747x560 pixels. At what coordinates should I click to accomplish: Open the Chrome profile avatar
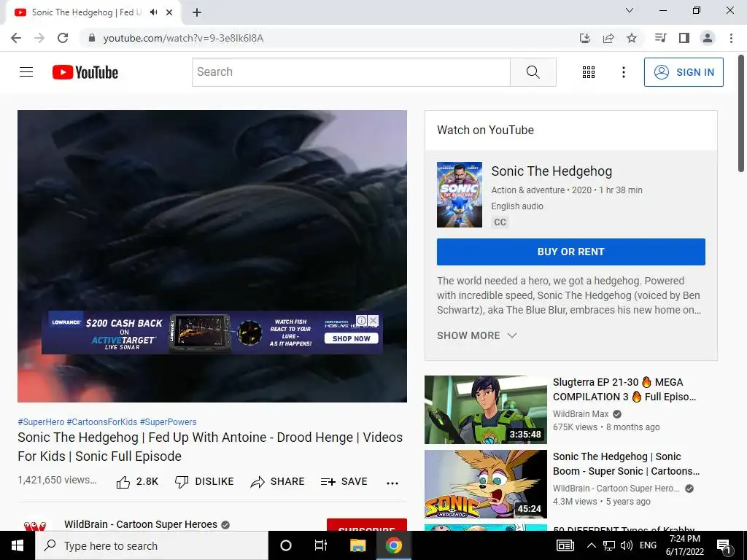[708, 38]
